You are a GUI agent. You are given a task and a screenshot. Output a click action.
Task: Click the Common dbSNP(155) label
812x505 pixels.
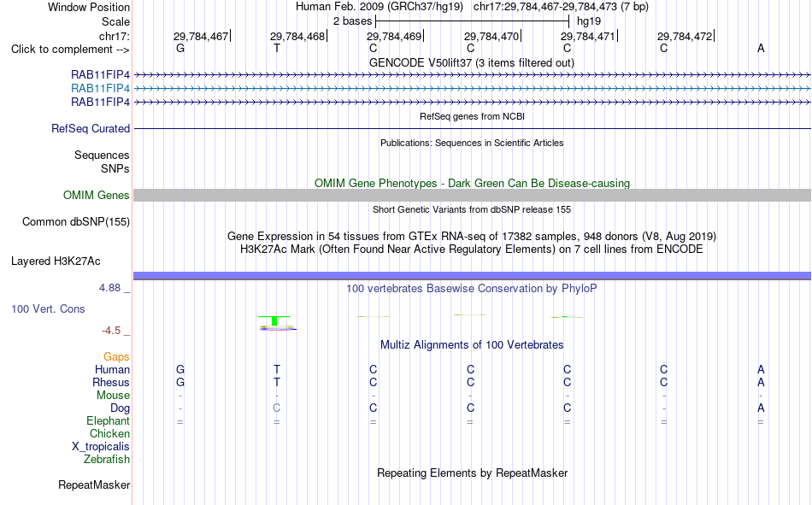click(76, 221)
